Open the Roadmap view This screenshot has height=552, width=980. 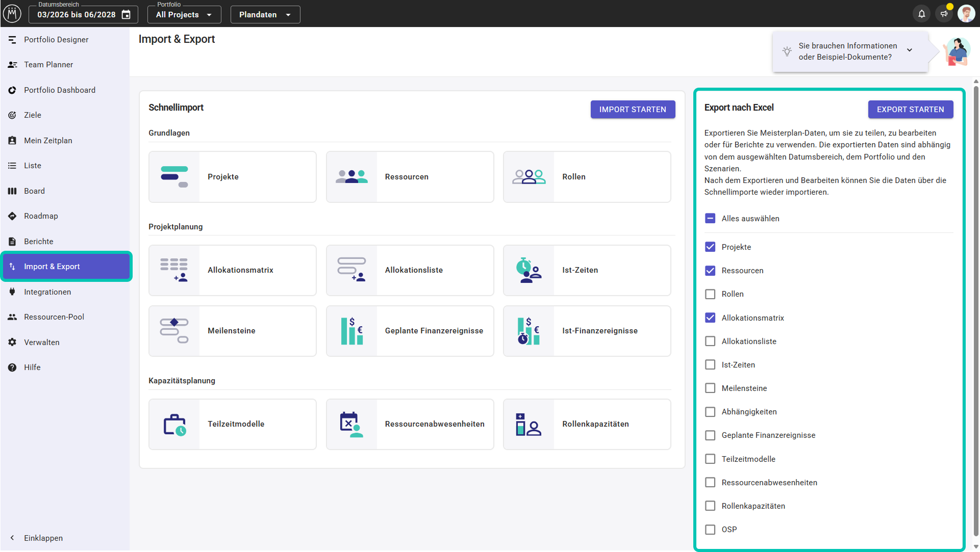(65, 216)
